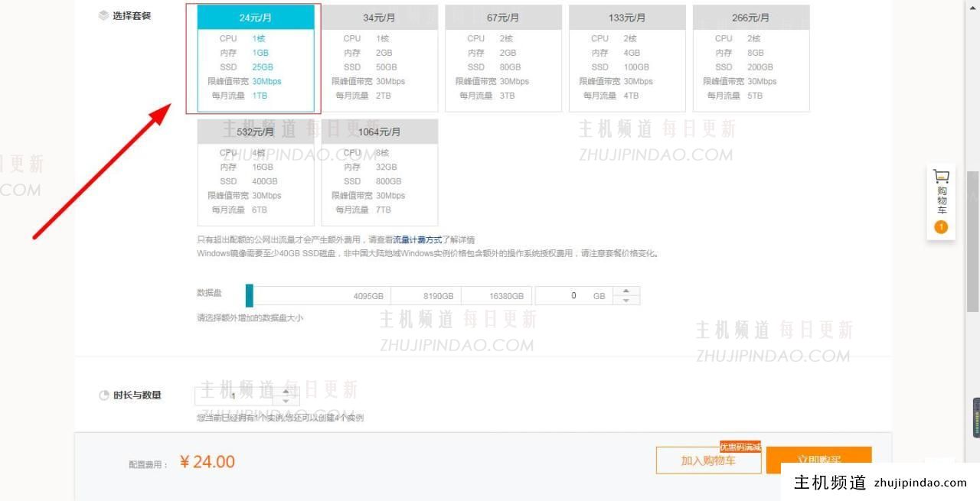Click the 选择套餐 section label
The image size is (980, 501).
click(132, 15)
